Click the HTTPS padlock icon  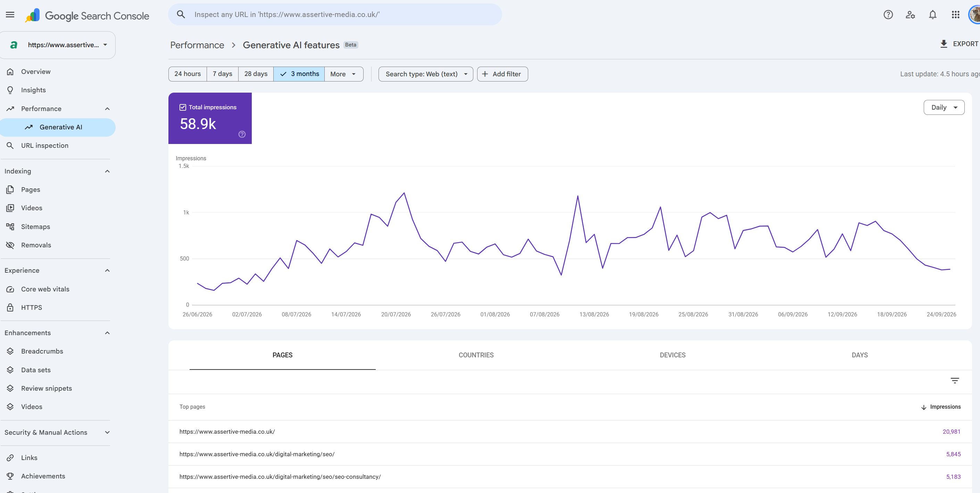point(10,307)
